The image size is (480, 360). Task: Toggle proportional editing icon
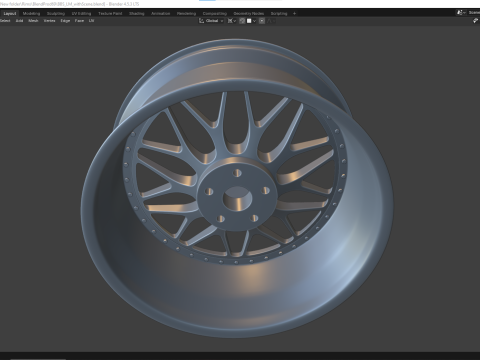tap(262, 21)
